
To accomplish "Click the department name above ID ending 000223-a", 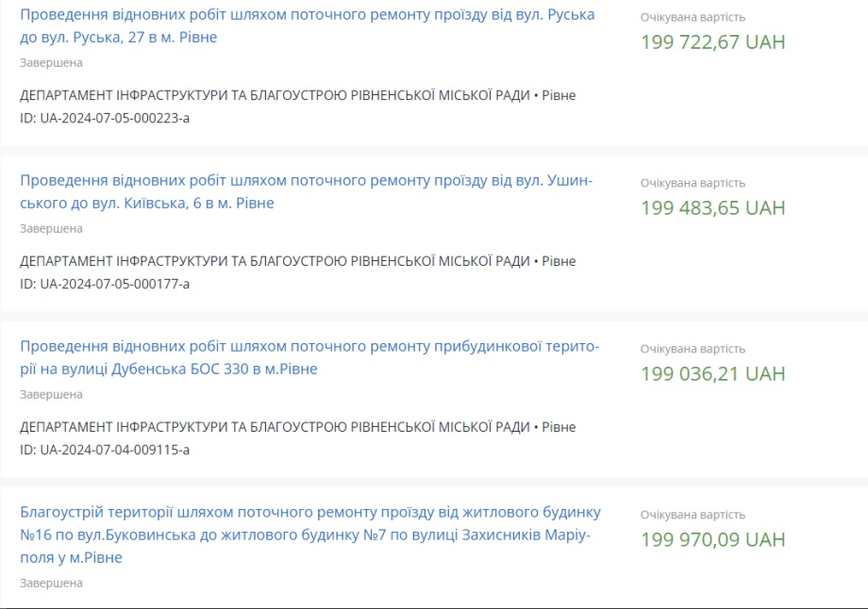I will click(275, 95).
